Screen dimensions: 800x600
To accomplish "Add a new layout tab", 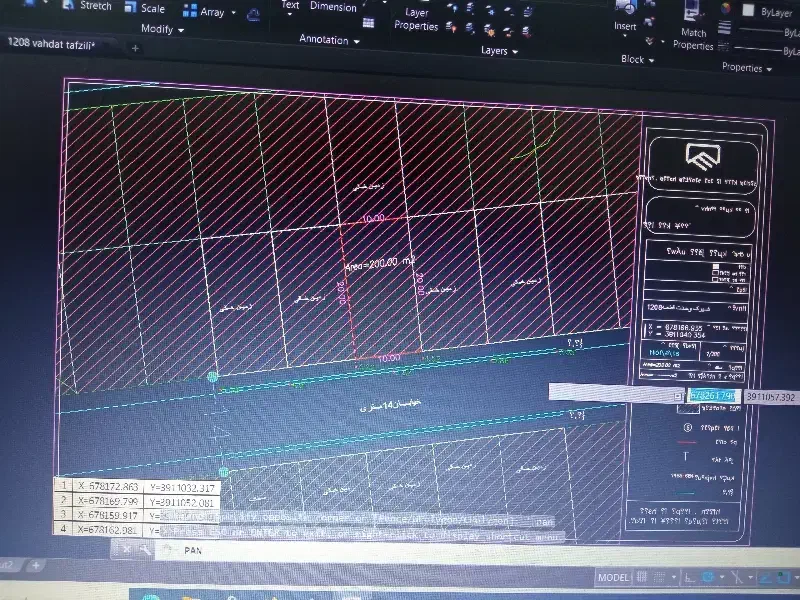I will coord(36,565).
